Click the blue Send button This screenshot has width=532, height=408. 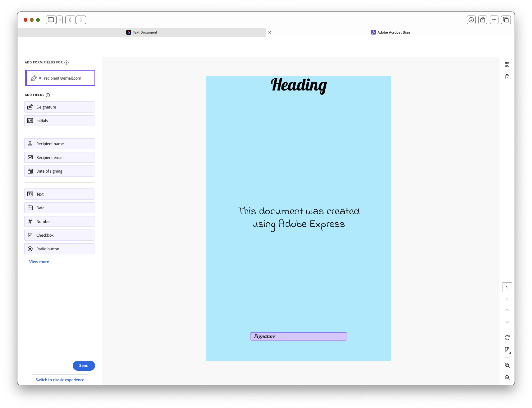[84, 366]
